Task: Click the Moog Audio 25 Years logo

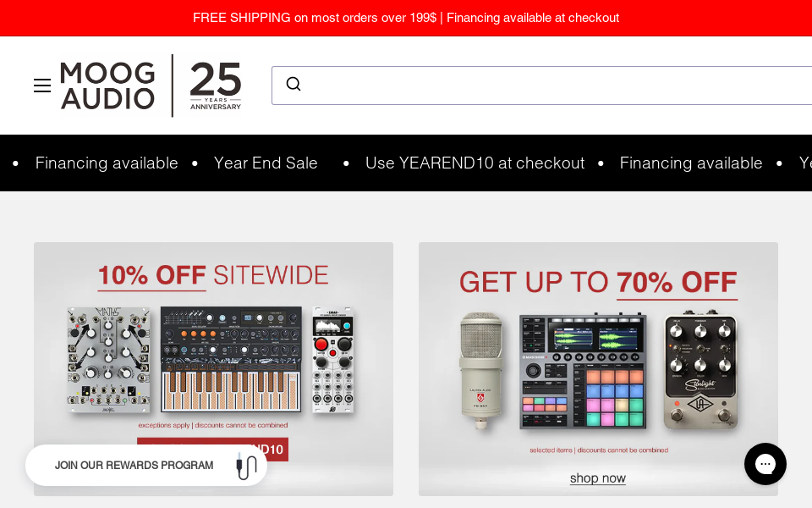Action: pyautogui.click(x=151, y=86)
